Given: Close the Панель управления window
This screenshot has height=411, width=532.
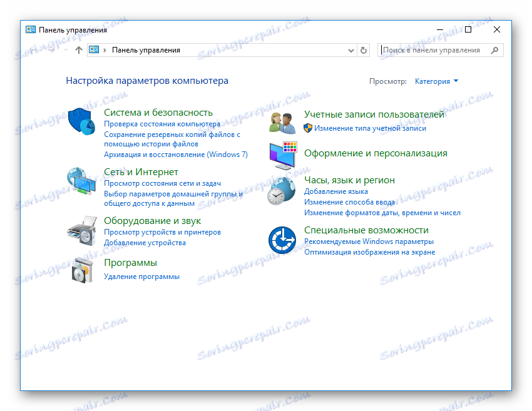Looking at the screenshot, I should pos(497,29).
